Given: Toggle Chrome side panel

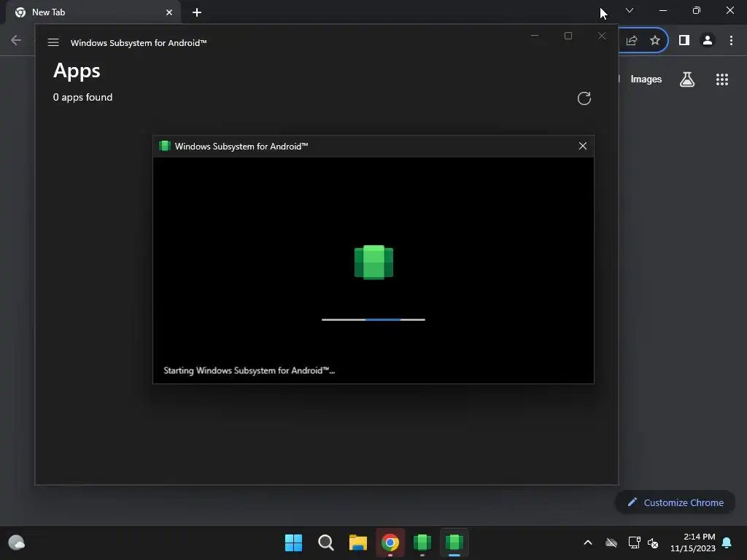Looking at the screenshot, I should tap(684, 41).
